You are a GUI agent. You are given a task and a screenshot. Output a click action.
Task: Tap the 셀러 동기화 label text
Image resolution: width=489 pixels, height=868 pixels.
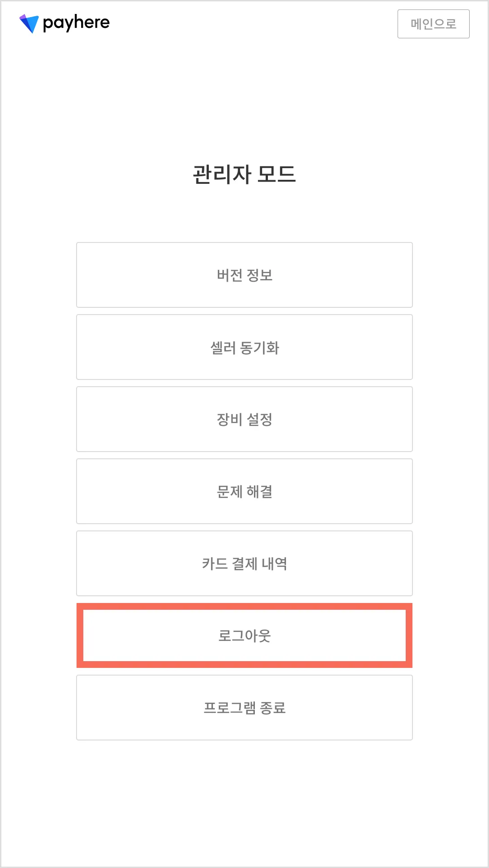point(244,347)
